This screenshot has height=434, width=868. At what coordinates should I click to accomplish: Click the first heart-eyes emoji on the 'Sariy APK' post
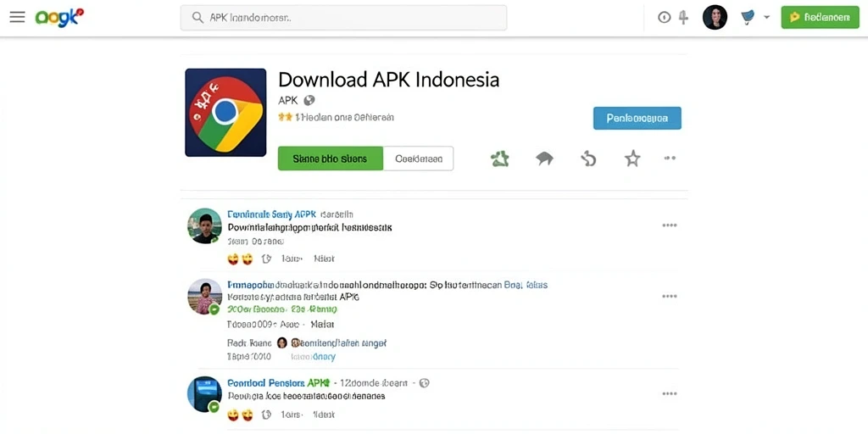coord(233,259)
